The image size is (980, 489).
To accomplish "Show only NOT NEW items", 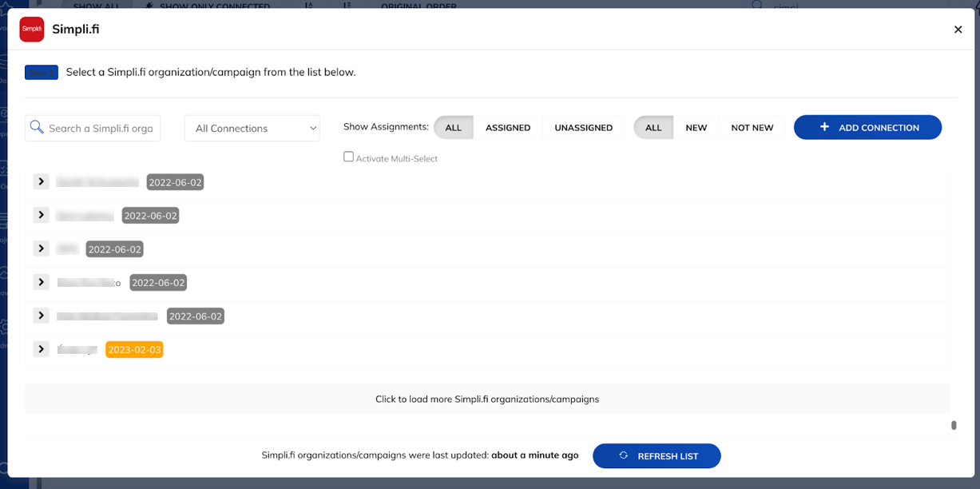I will tap(752, 128).
